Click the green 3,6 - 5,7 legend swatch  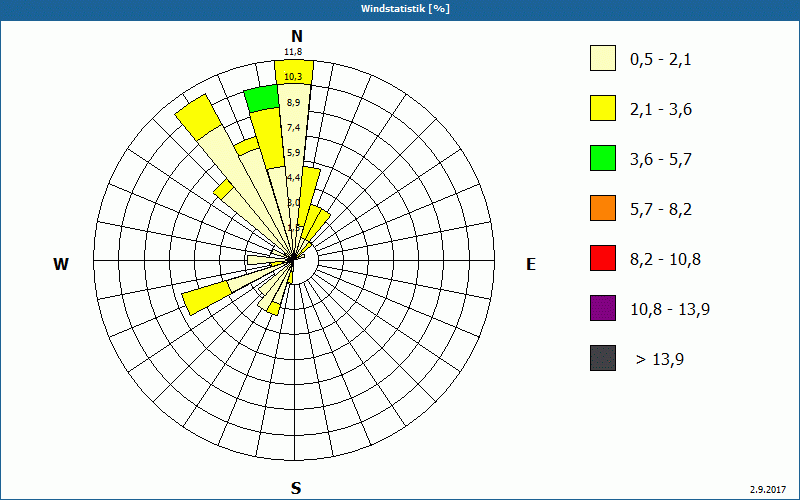point(603,158)
